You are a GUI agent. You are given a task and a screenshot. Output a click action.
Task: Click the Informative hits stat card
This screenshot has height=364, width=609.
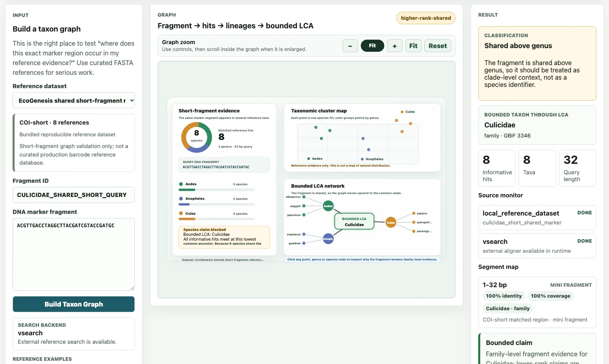click(497, 168)
